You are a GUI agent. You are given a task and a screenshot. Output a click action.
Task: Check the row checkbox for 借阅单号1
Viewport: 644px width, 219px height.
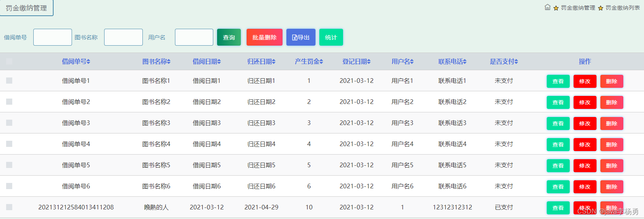click(9, 81)
